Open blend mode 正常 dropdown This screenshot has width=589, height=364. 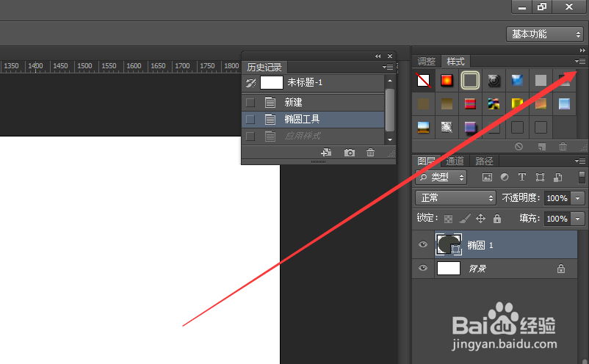point(455,197)
